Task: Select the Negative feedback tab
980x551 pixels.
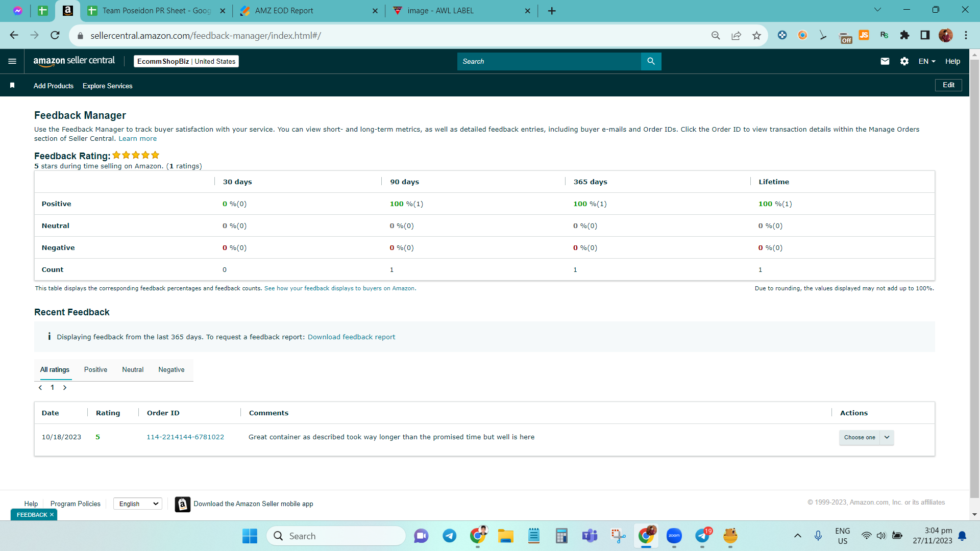Action: 171,369
